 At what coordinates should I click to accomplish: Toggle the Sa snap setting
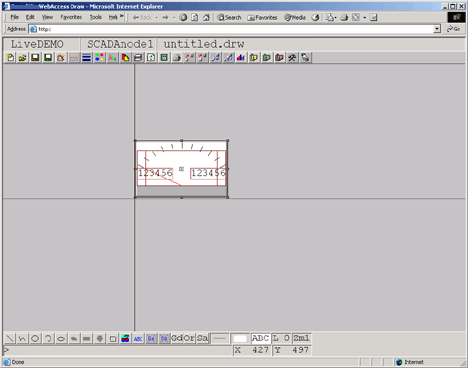pyautogui.click(x=202, y=338)
